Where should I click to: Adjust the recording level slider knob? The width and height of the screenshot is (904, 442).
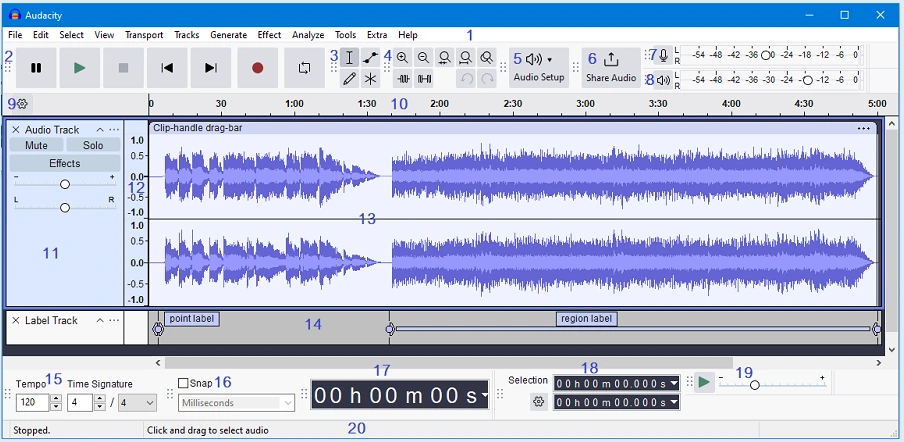(766, 55)
